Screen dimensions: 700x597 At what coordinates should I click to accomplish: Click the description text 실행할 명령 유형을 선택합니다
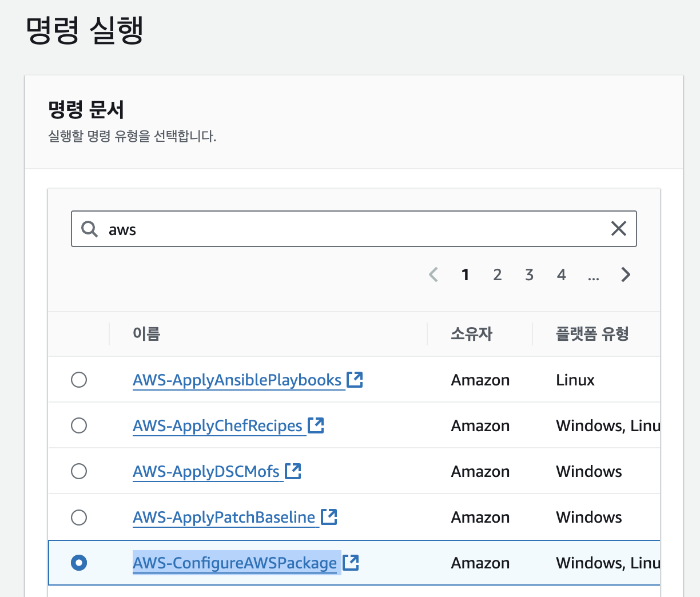coord(132,137)
